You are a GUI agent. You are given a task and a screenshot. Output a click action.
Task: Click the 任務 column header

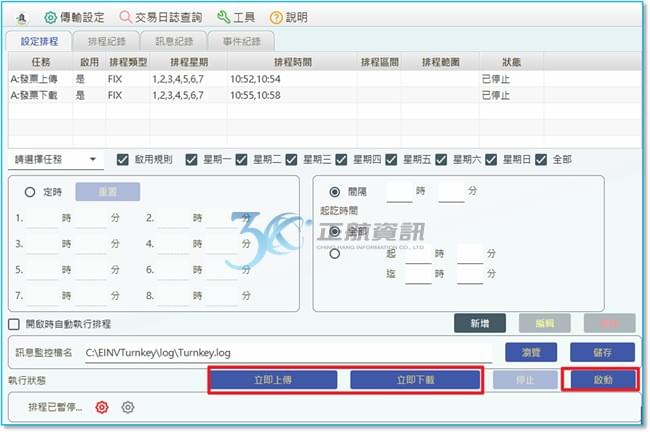pos(41,62)
